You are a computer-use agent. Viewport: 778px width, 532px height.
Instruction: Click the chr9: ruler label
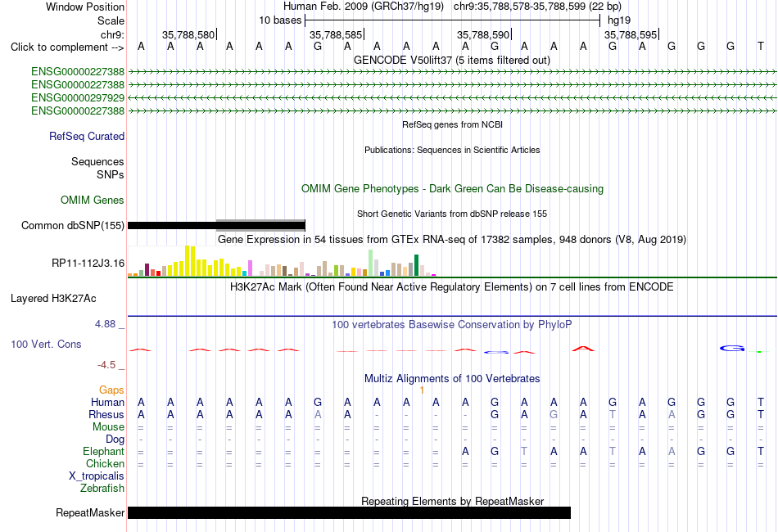point(112,34)
